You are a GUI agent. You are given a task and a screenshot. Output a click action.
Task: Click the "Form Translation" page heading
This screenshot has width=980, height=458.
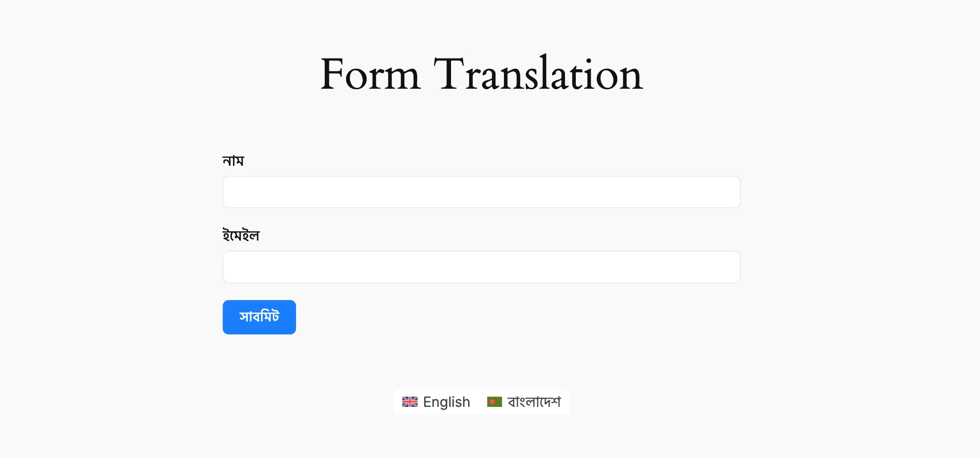(481, 74)
